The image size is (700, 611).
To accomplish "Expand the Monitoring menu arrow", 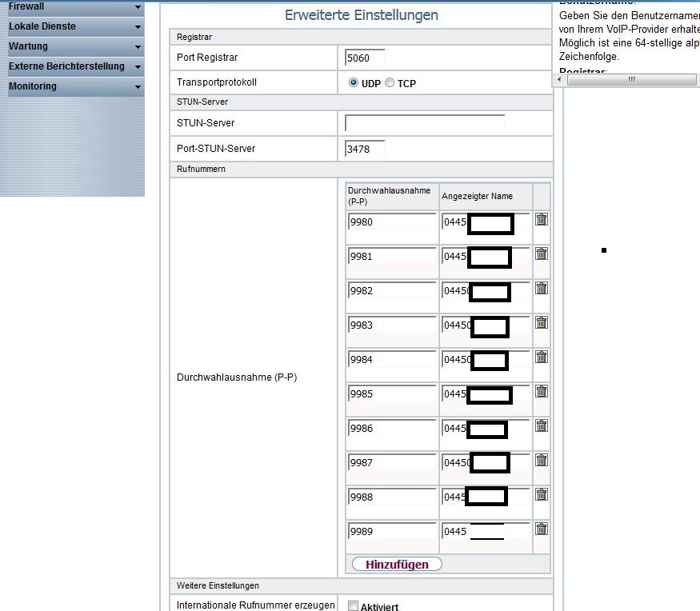I will pos(138,87).
